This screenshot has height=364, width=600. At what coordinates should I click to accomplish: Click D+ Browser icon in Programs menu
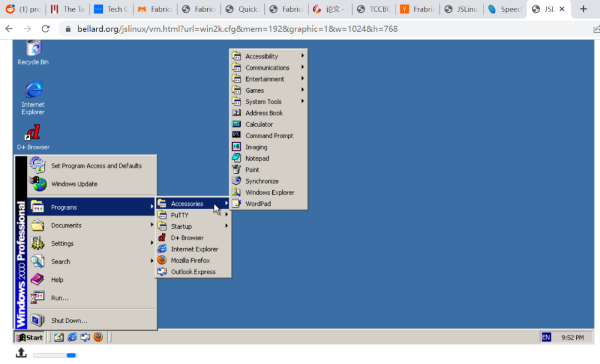click(x=162, y=237)
